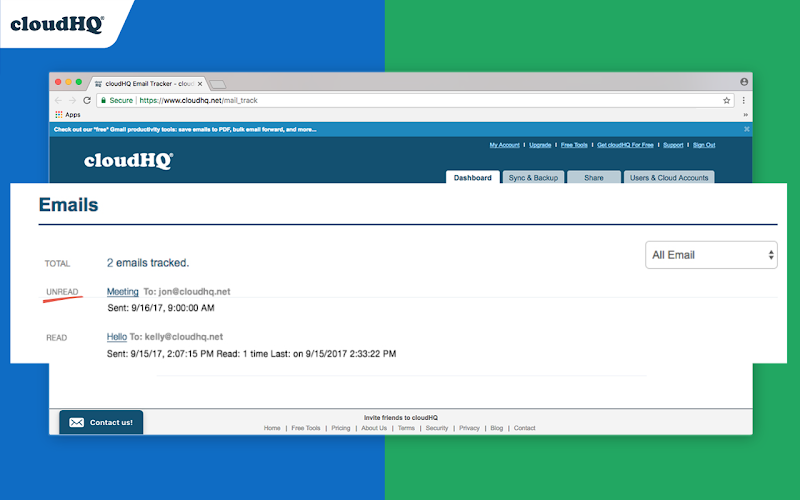
Task: Open the Meeting email link
Action: (122, 292)
